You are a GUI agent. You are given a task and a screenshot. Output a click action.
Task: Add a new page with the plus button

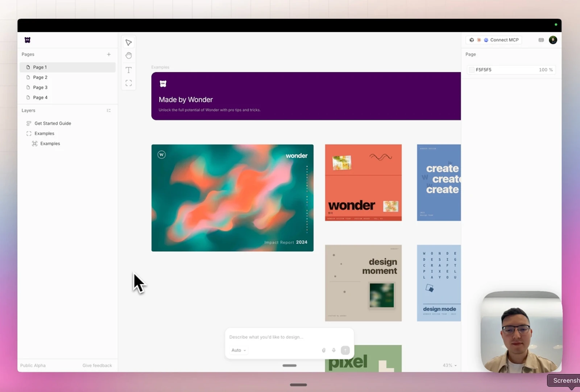coord(109,54)
